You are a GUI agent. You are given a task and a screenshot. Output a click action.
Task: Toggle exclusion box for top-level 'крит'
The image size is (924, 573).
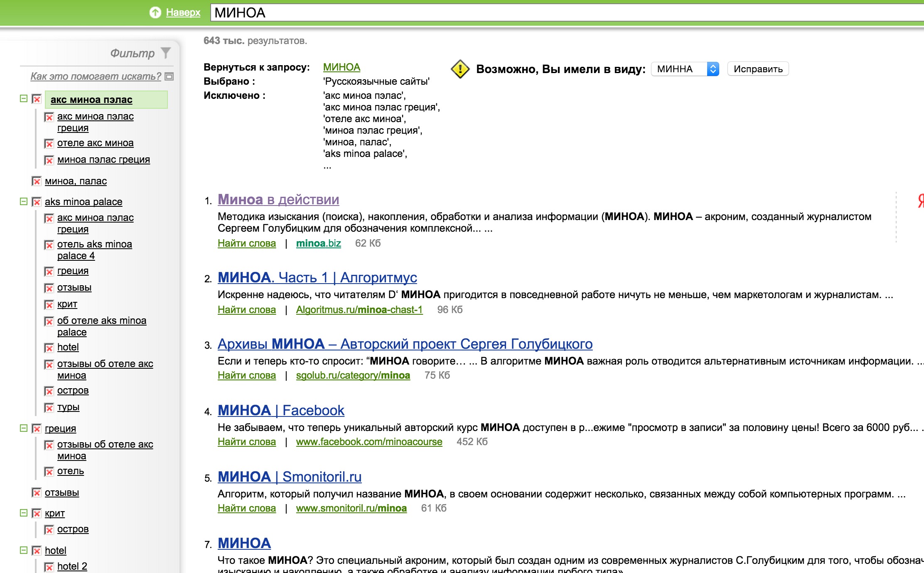37,513
